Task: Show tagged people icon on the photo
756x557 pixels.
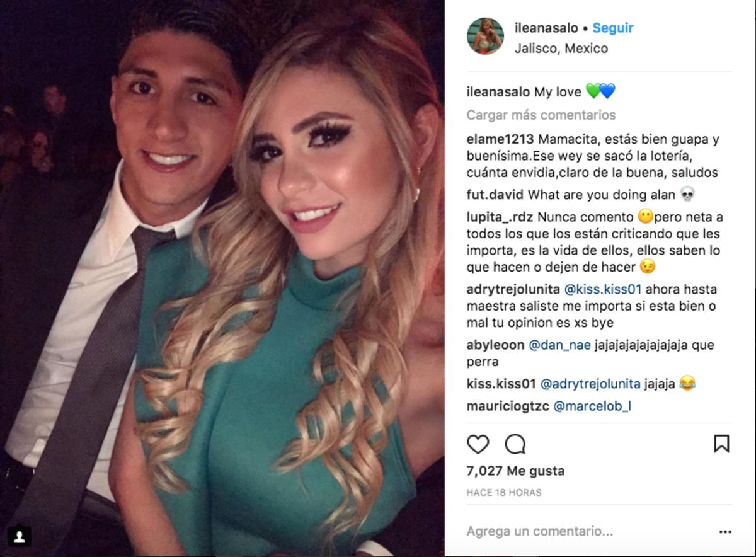Action: click(21, 536)
